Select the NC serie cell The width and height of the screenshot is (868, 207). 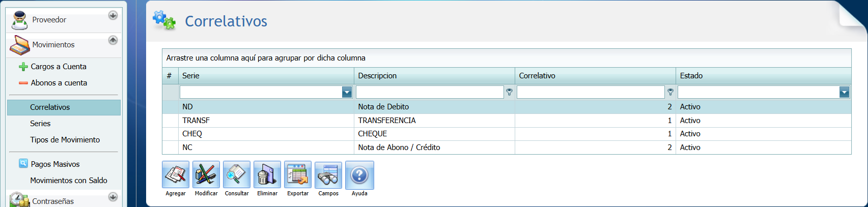(266, 147)
